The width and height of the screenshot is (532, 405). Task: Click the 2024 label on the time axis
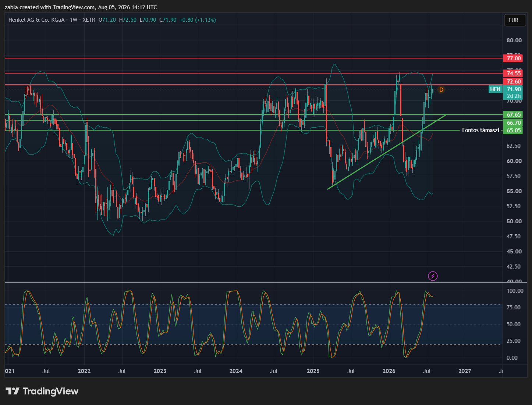(236, 371)
